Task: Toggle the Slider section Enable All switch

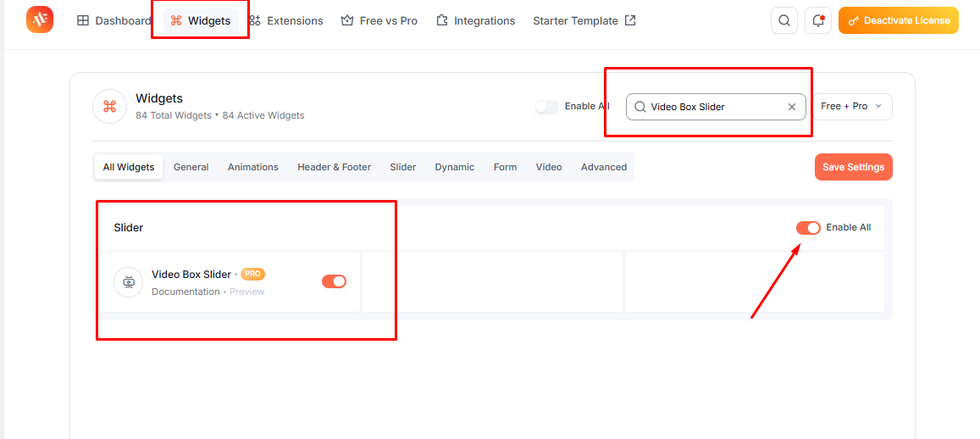Action: point(808,228)
